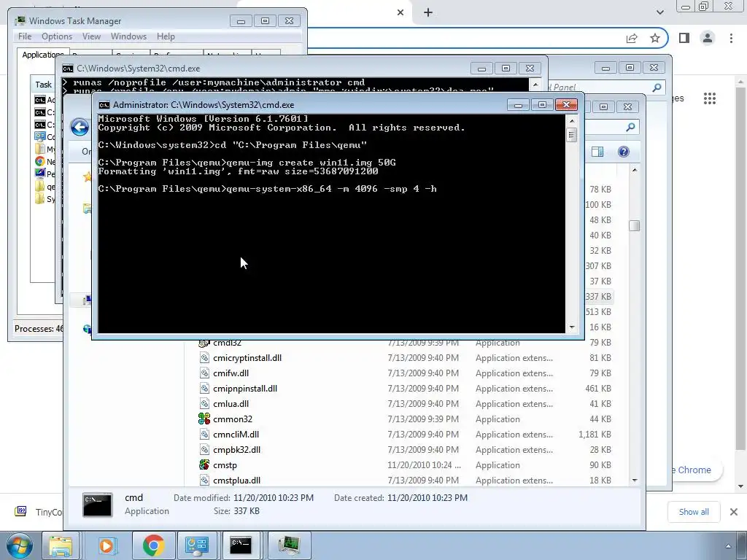The height and width of the screenshot is (560, 747).
Task: Click background cmd.exe title bar icon
Action: [68, 69]
